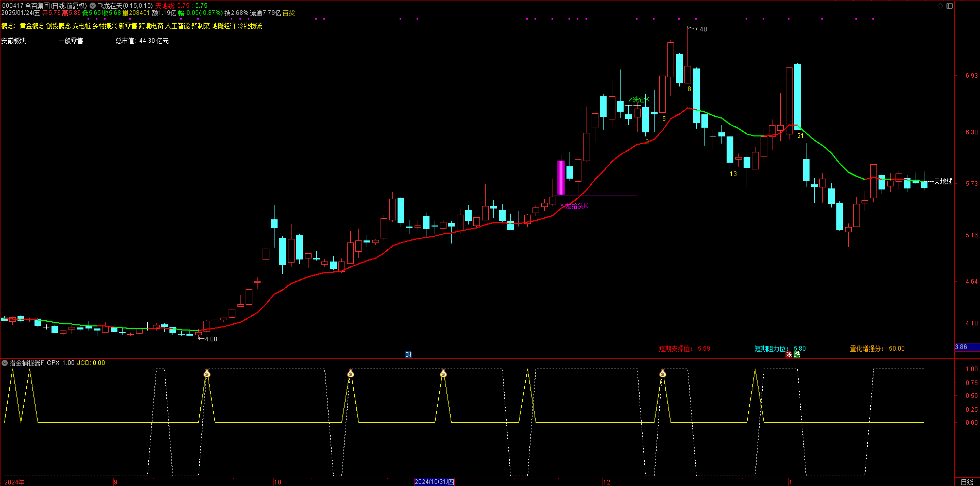
Task: Click the 短期阻力位 5.80 readout
Action: [780, 349]
